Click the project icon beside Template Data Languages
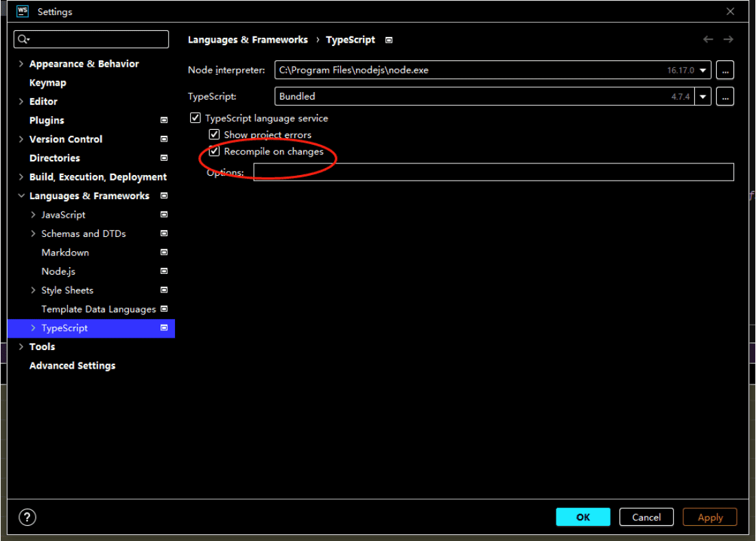This screenshot has height=541, width=756. coord(164,308)
